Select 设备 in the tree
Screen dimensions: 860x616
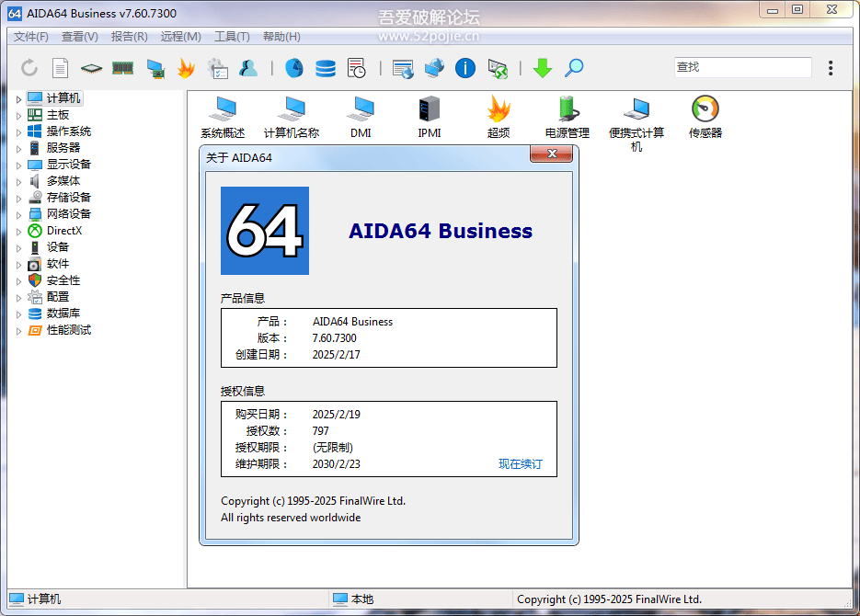58,247
